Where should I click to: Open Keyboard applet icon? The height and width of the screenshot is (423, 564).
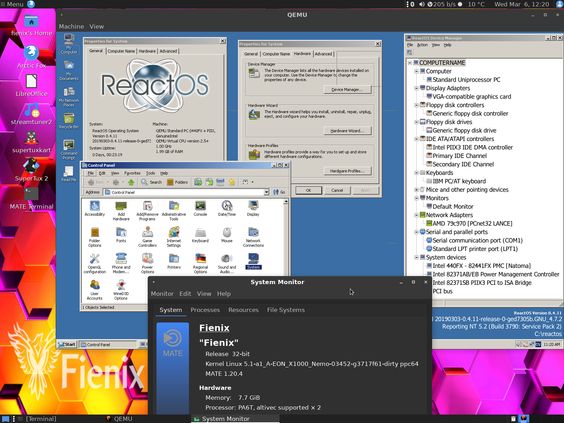[200, 235]
